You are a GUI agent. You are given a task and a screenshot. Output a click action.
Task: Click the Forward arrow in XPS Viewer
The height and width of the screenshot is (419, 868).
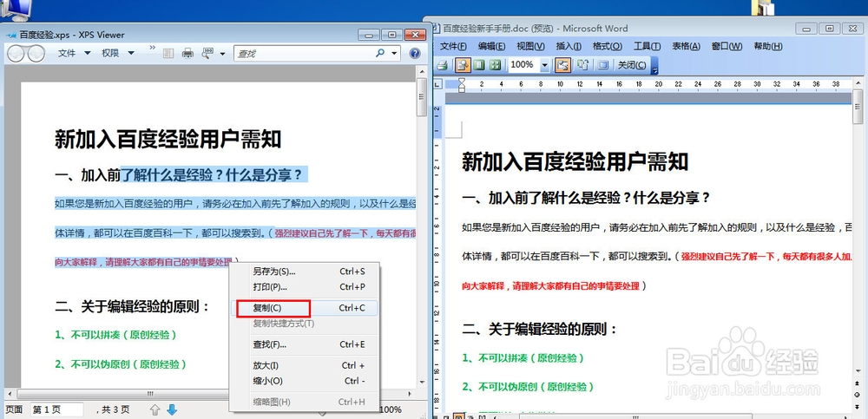[x=36, y=54]
